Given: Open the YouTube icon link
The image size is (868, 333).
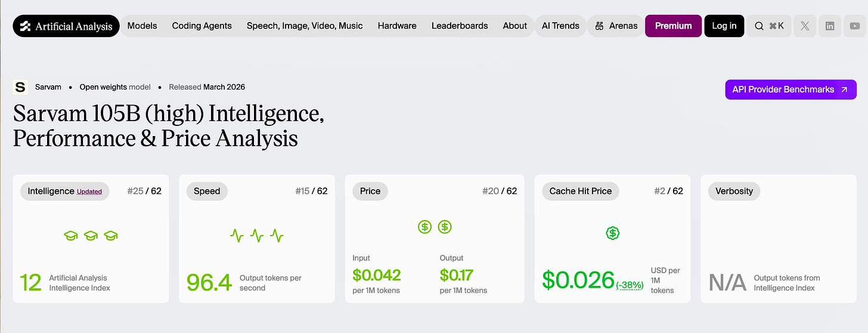Looking at the screenshot, I should (855, 26).
